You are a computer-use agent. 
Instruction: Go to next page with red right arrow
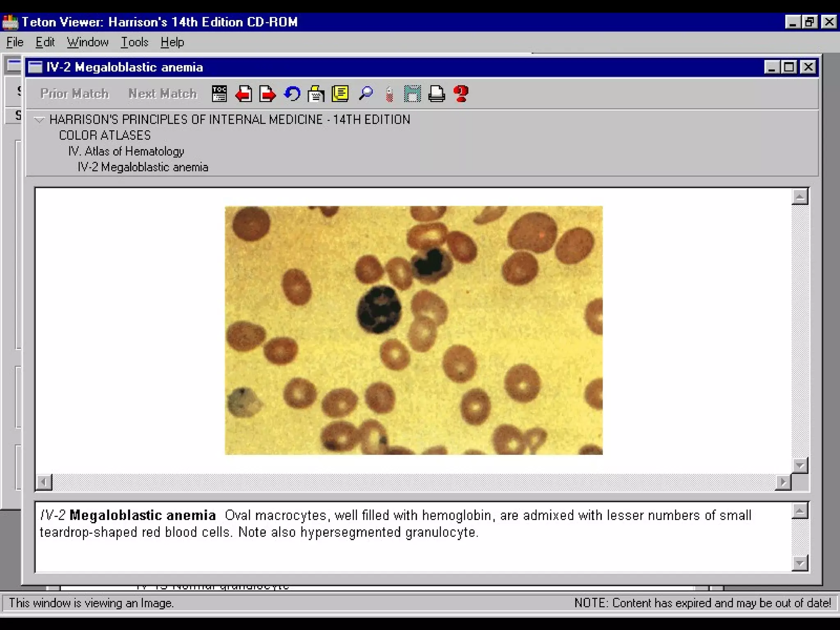point(268,94)
